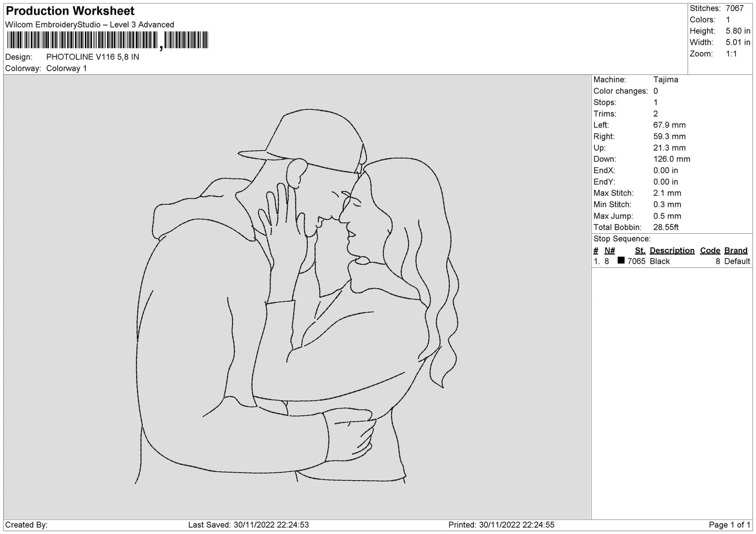Click the Height value '5.80 in'
756x534 pixels.
(738, 31)
